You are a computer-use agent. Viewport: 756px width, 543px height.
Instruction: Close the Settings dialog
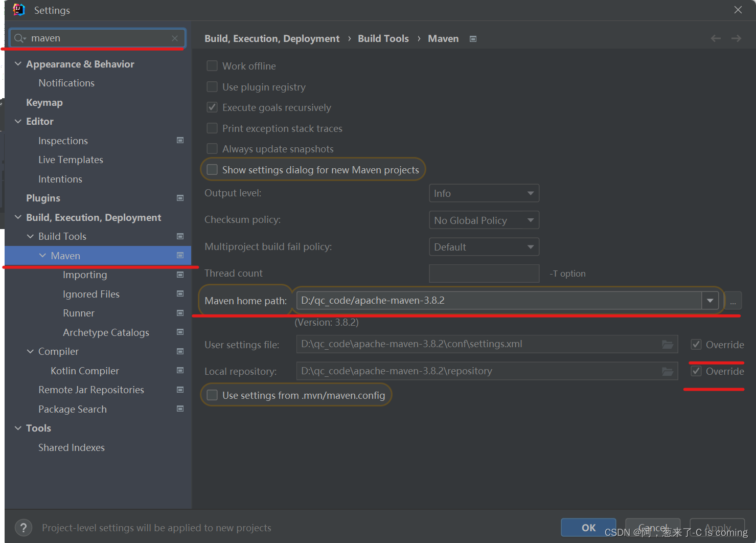(738, 10)
